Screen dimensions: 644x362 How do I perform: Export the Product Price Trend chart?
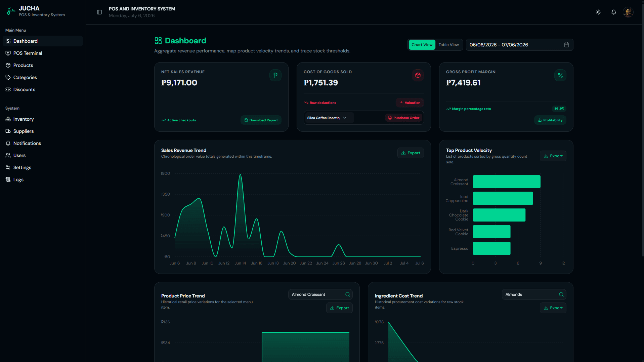click(339, 308)
